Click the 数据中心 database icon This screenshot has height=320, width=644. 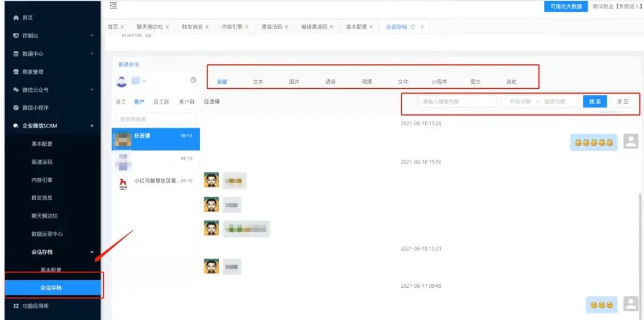click(x=16, y=54)
